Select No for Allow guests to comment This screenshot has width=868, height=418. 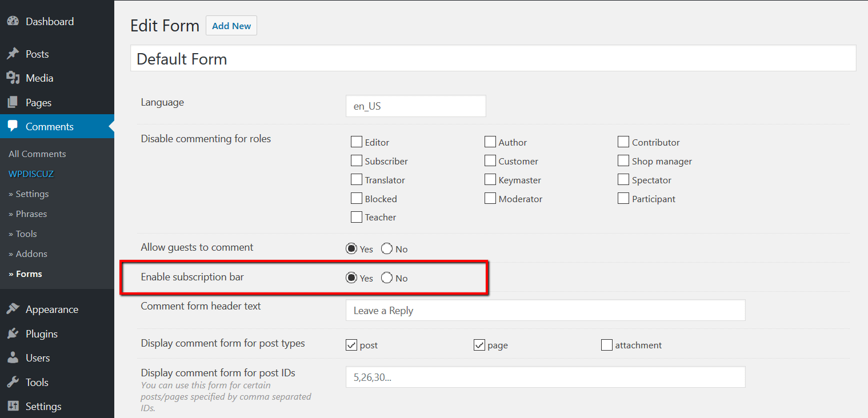[x=387, y=249]
